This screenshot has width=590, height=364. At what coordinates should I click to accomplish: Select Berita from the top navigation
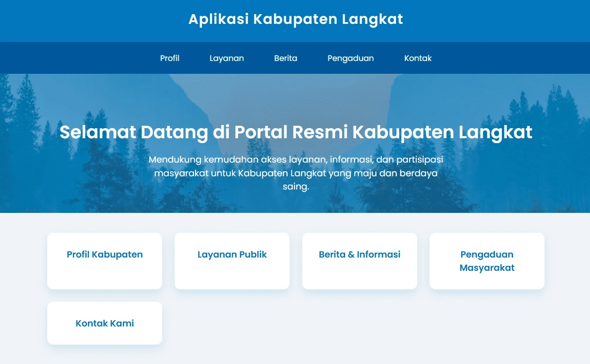285,58
